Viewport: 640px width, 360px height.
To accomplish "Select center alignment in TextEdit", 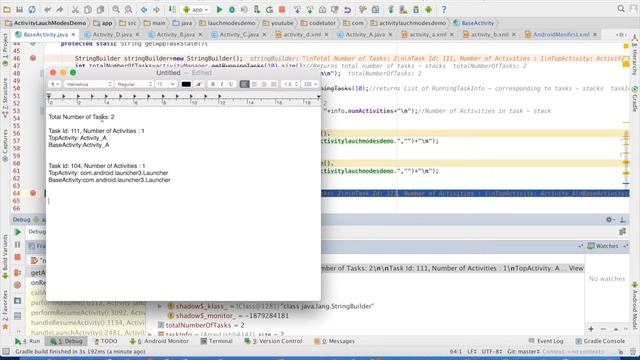I will click(254, 84).
